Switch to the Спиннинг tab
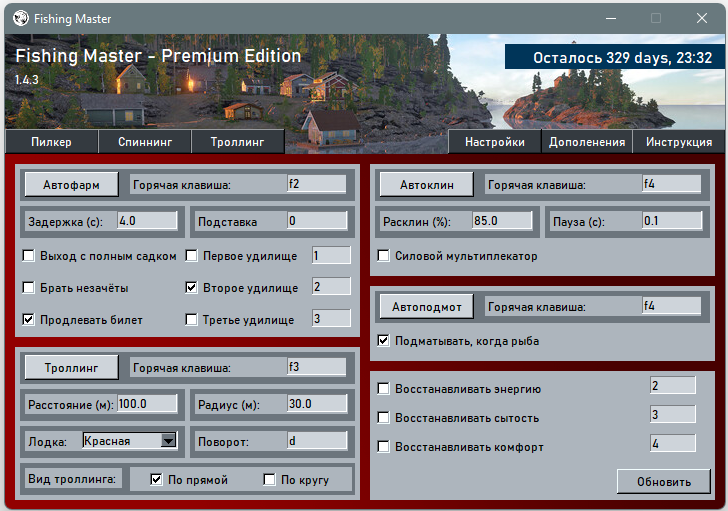The height and width of the screenshot is (511, 728). (x=145, y=142)
